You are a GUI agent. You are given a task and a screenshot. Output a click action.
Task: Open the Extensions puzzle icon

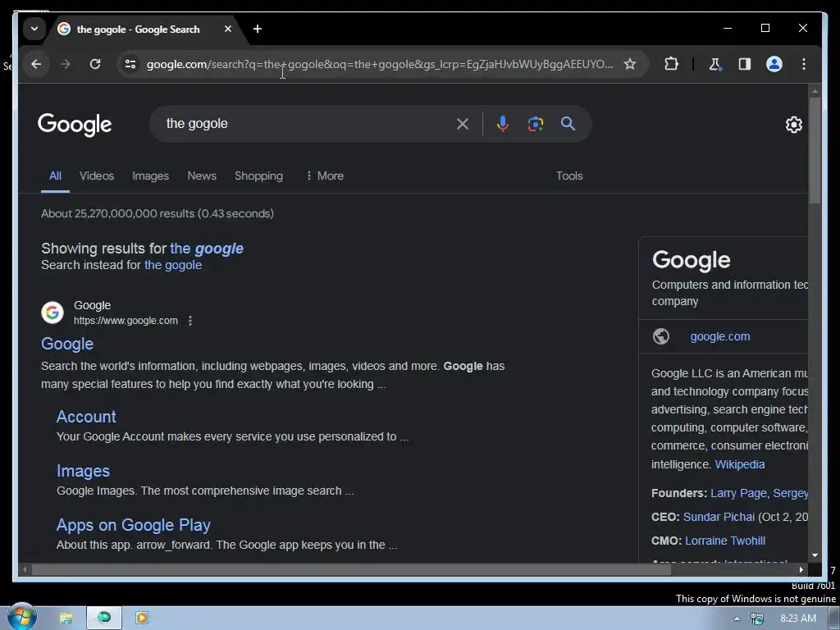671,64
